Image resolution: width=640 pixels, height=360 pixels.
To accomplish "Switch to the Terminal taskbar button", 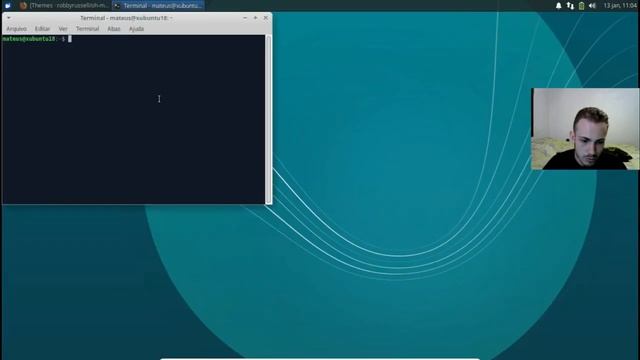I will coord(158,6).
